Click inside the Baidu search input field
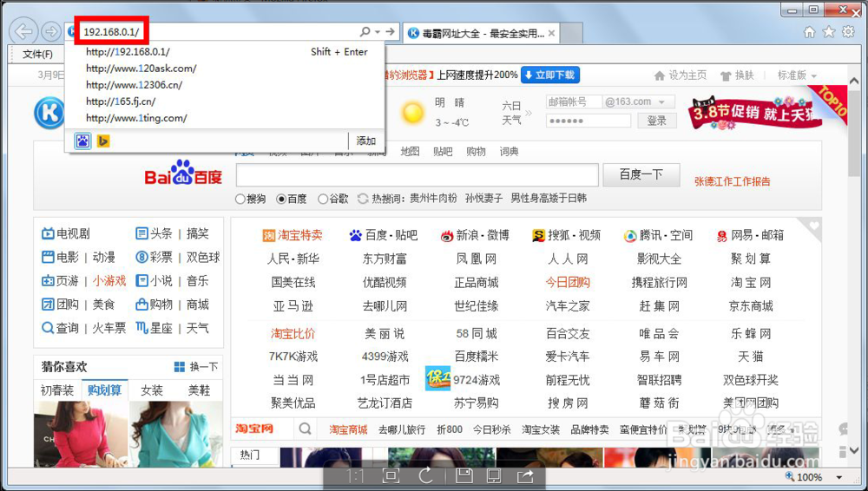This screenshot has height=491, width=868. (x=418, y=175)
